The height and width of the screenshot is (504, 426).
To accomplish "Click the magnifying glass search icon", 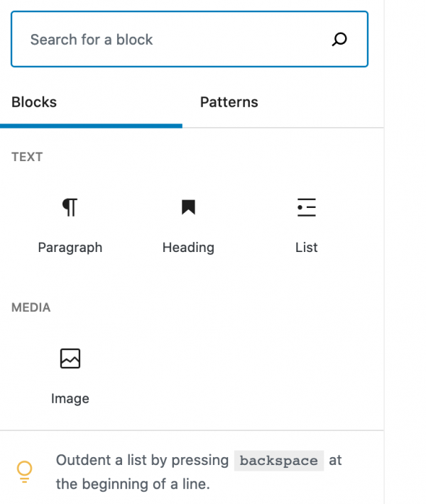I will tap(339, 39).
